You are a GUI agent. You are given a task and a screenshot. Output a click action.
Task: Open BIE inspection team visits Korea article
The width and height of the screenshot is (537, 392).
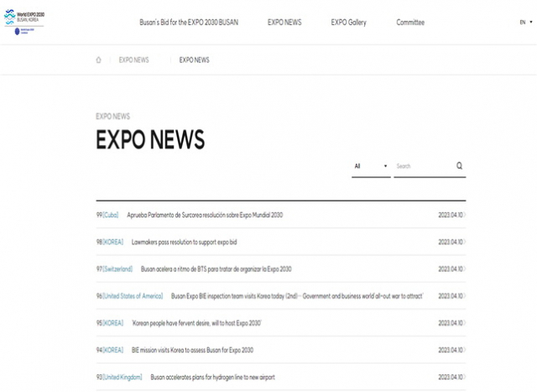pyautogui.click(x=297, y=296)
